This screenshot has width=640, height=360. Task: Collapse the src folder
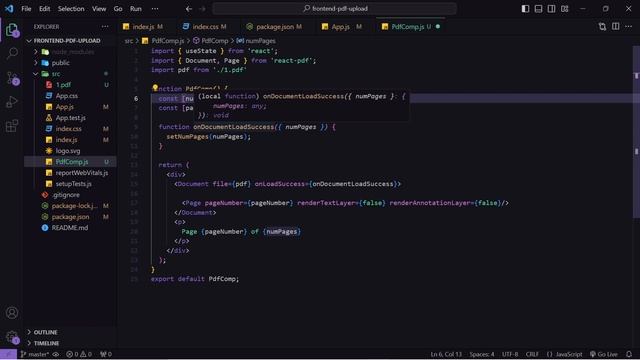click(x=70, y=74)
